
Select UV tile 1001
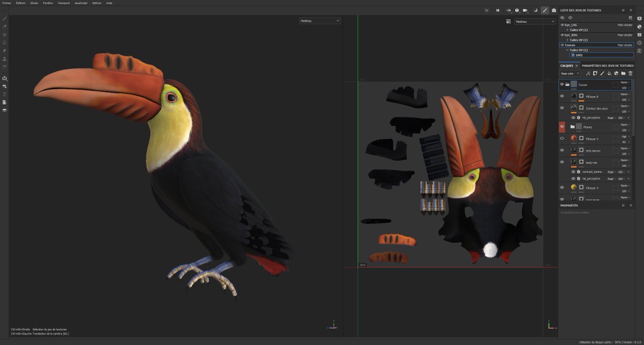click(602, 55)
